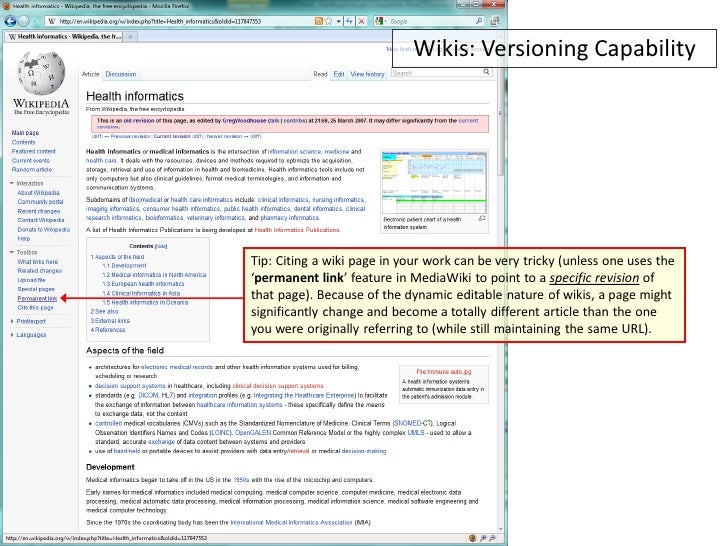This screenshot has height=546, width=728.
Task: Open Community portal sidebar link
Action: pos(40,202)
